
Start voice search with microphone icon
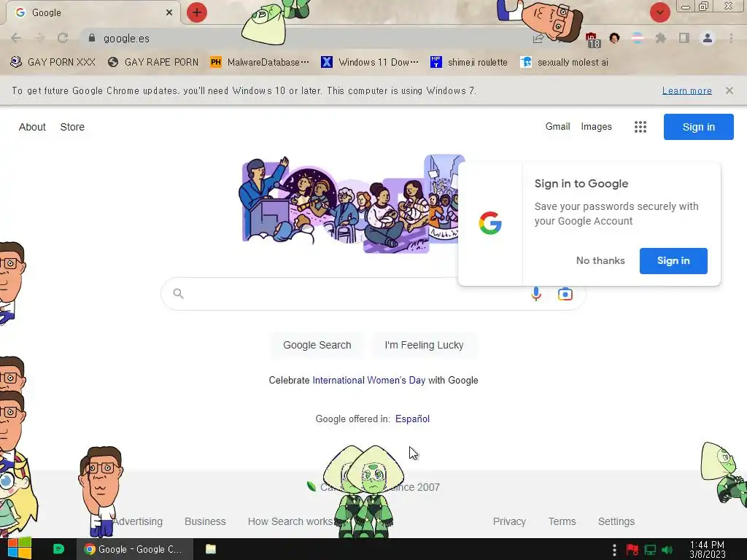[x=536, y=294]
